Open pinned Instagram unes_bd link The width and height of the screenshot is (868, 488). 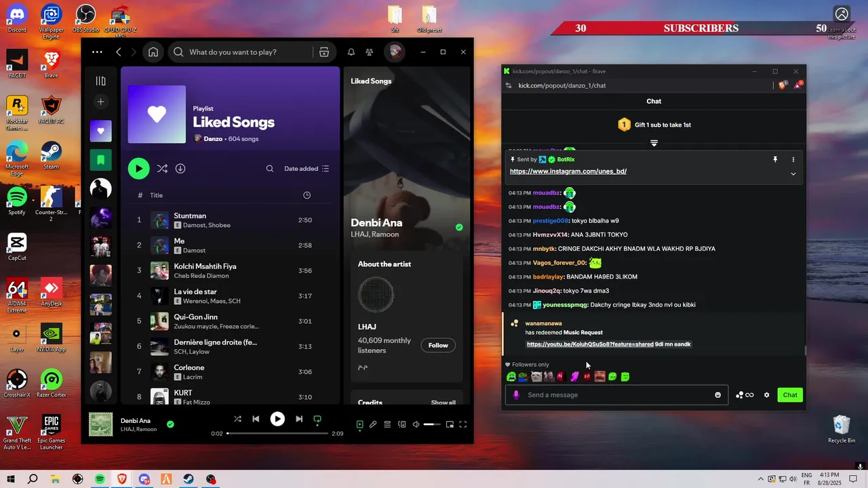tap(568, 171)
